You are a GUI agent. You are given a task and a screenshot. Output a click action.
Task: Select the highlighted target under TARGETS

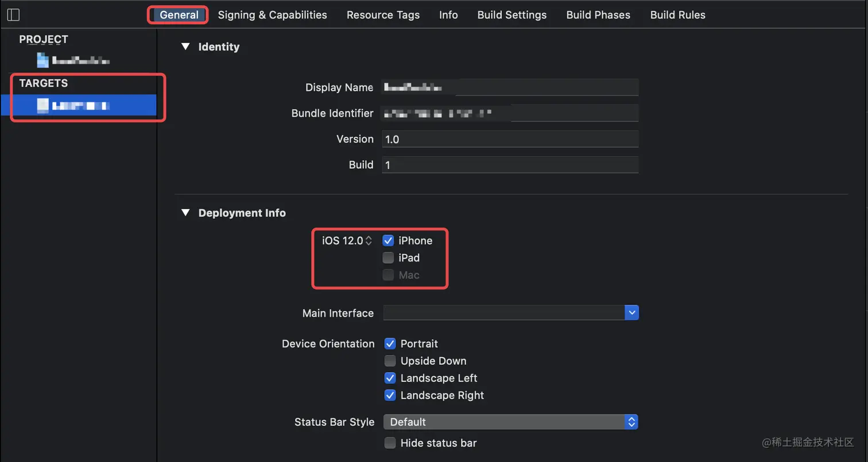pos(79,105)
